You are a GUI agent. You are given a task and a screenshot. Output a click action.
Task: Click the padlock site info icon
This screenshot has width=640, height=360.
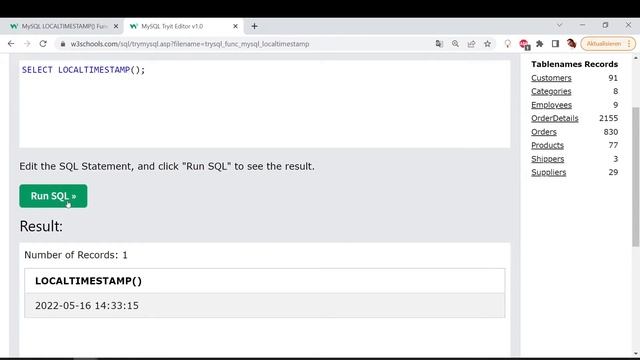[62, 44]
